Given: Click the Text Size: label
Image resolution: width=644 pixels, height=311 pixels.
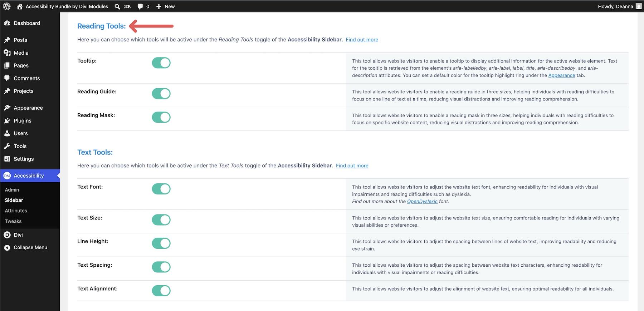Looking at the screenshot, I should (x=90, y=218).
